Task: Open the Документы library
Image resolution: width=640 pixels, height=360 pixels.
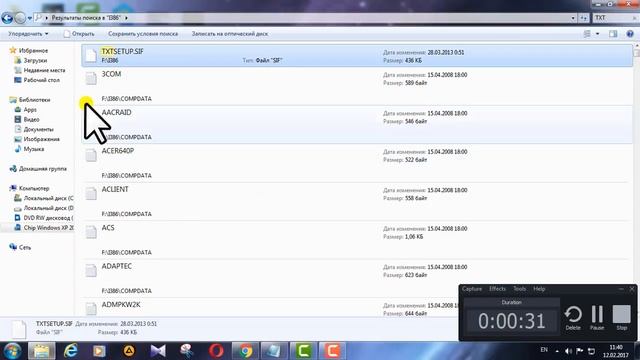Action: [34, 129]
